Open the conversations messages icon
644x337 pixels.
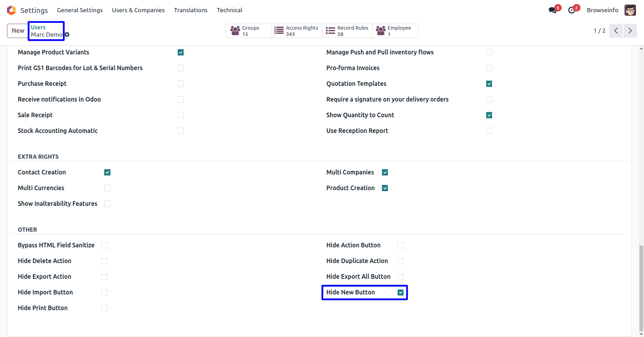click(553, 10)
